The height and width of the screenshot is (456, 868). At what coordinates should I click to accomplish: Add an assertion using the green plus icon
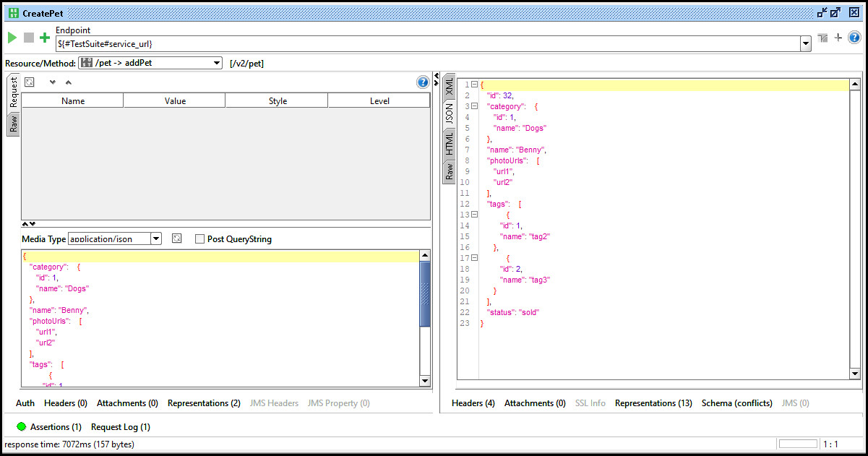pos(45,38)
